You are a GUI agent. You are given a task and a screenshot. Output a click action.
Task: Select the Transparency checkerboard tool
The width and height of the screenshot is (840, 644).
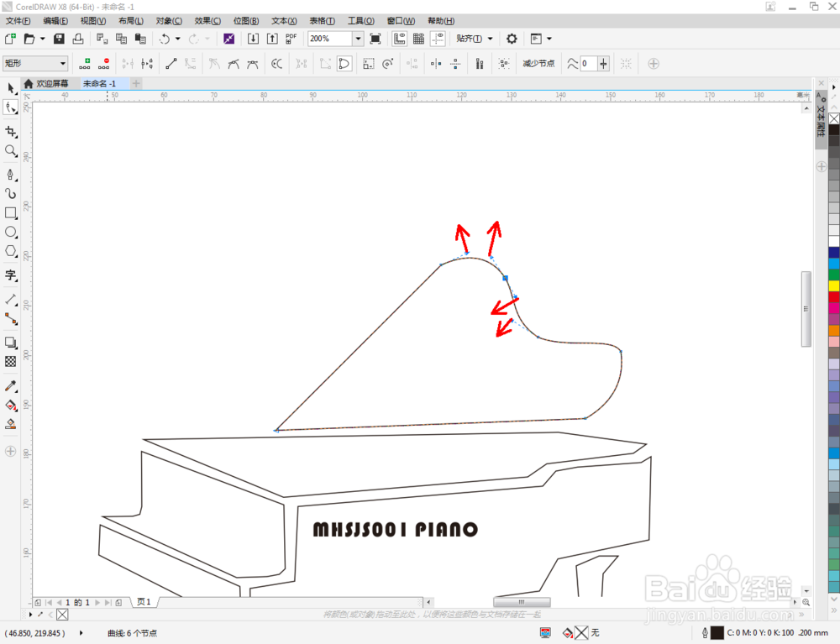coord(11,362)
